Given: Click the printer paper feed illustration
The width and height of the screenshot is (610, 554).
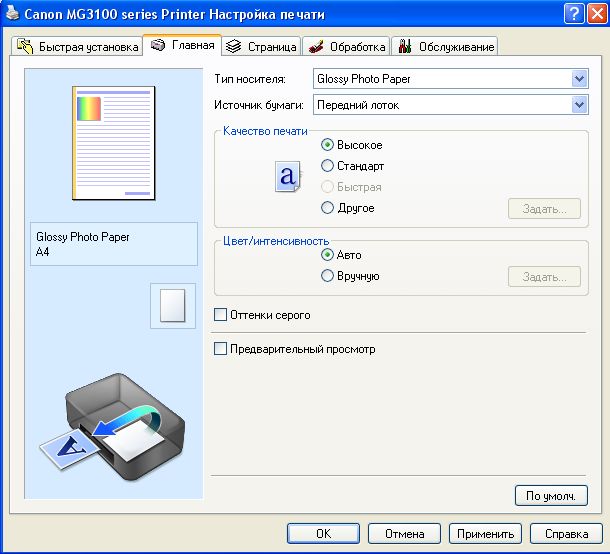Looking at the screenshot, I should [x=113, y=427].
